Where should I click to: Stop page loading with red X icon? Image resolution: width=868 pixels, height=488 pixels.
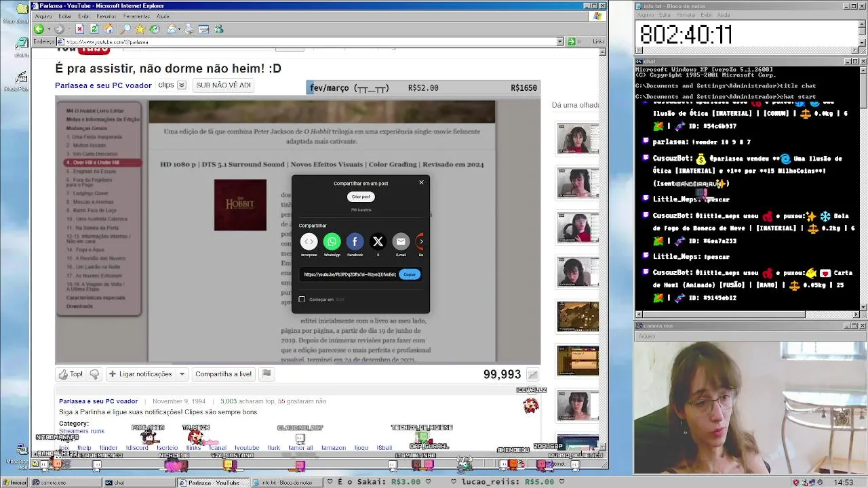[x=79, y=29]
